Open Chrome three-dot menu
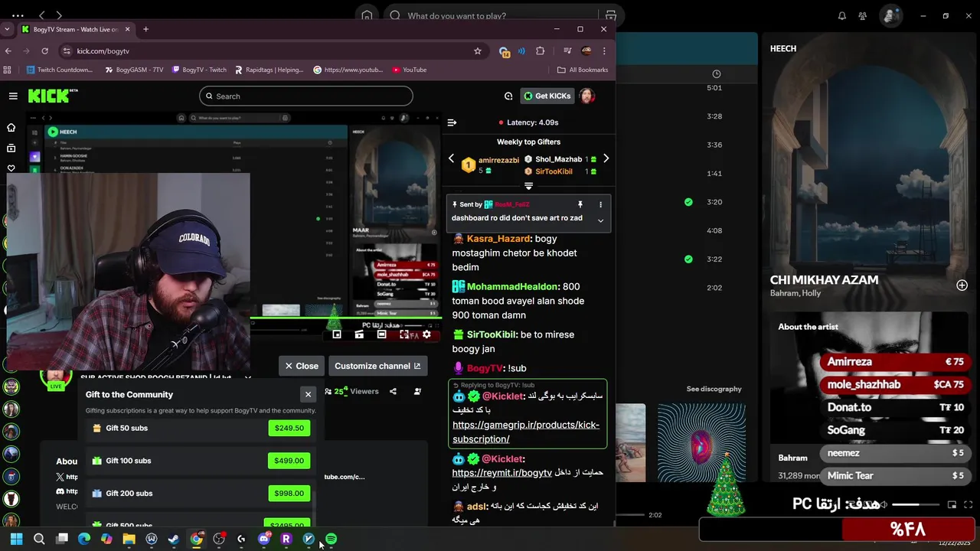Image resolution: width=980 pixels, height=551 pixels. pyautogui.click(x=604, y=51)
